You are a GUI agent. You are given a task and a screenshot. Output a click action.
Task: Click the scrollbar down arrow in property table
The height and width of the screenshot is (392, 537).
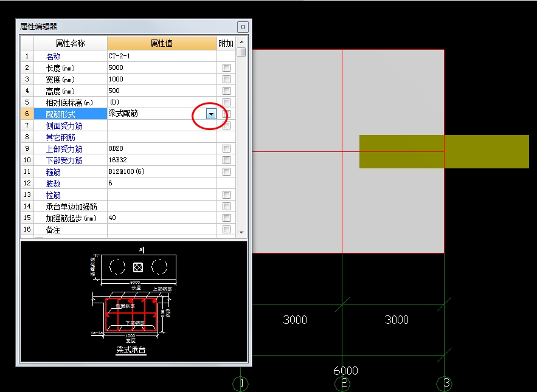click(x=241, y=232)
